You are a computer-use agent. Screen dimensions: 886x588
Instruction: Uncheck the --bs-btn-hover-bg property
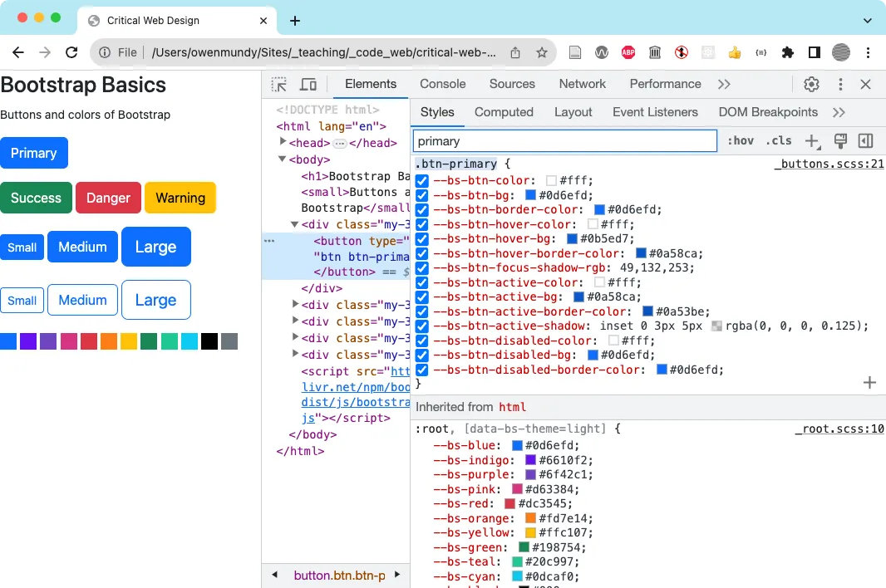[421, 239]
